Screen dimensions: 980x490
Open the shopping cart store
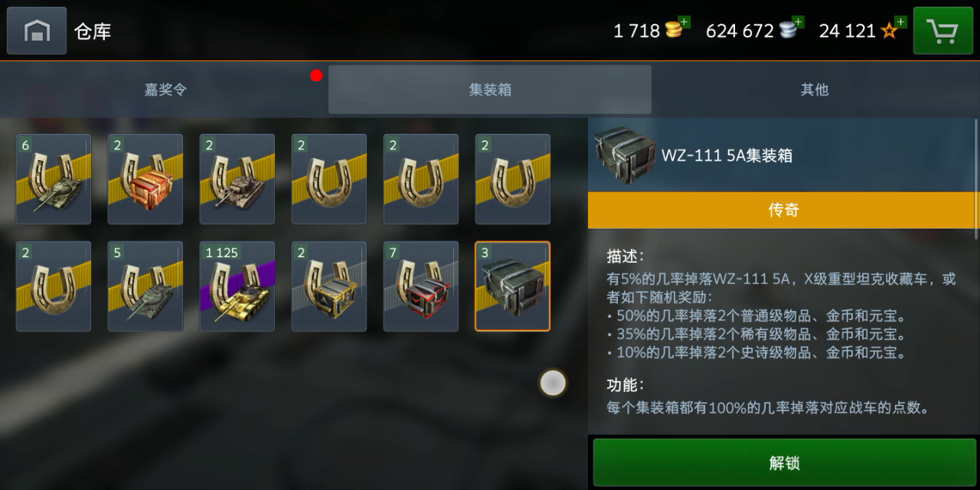click(x=942, y=31)
